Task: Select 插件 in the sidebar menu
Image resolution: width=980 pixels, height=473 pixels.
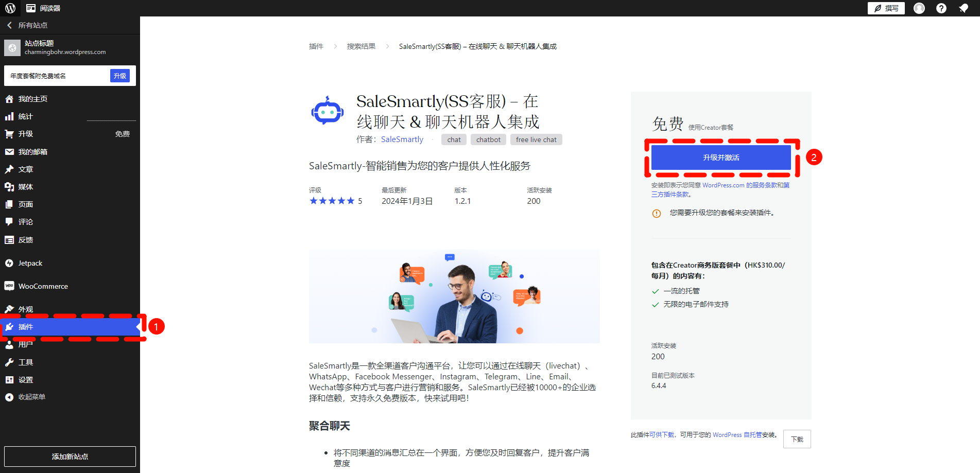Action: pos(26,327)
